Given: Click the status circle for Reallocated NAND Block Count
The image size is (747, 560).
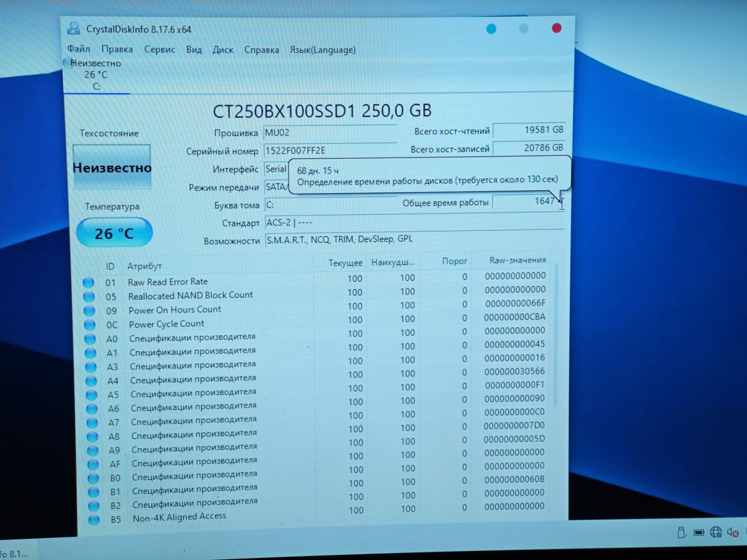Looking at the screenshot, I should [x=89, y=296].
